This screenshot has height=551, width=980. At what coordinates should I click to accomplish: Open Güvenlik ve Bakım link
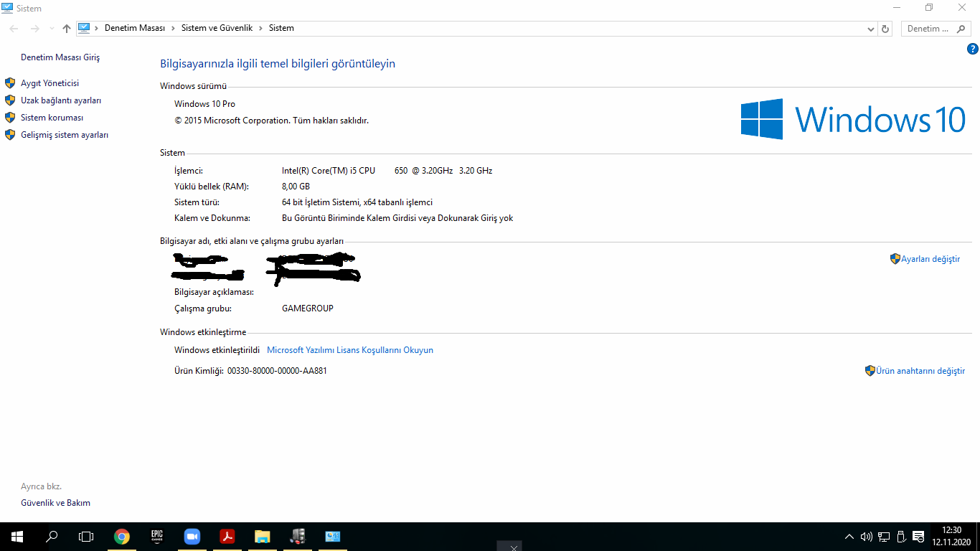pos(56,503)
